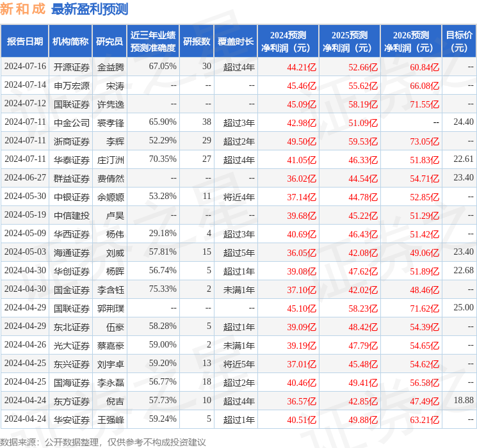Click the date 2024-07-14
477x448 pixels.
coord(25,85)
